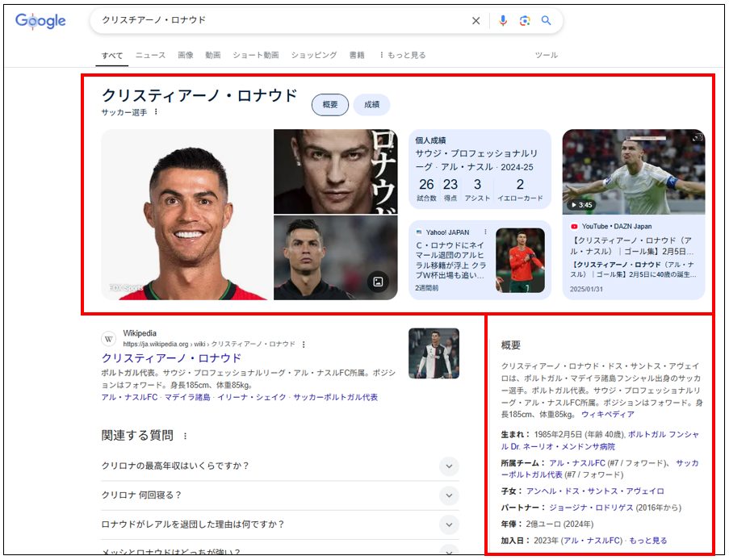Screen dimensions: 729x560
Task: Switch to ショッピング tab
Action: pyautogui.click(x=314, y=55)
